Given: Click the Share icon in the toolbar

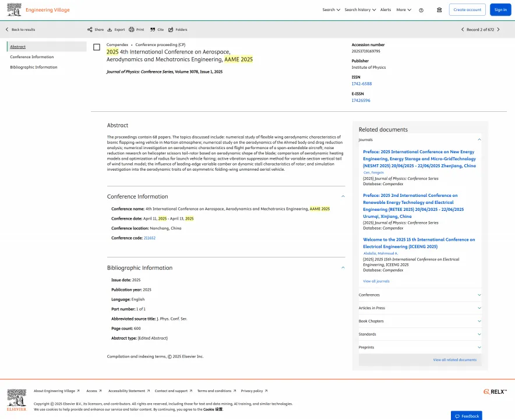Looking at the screenshot, I should coord(90,30).
